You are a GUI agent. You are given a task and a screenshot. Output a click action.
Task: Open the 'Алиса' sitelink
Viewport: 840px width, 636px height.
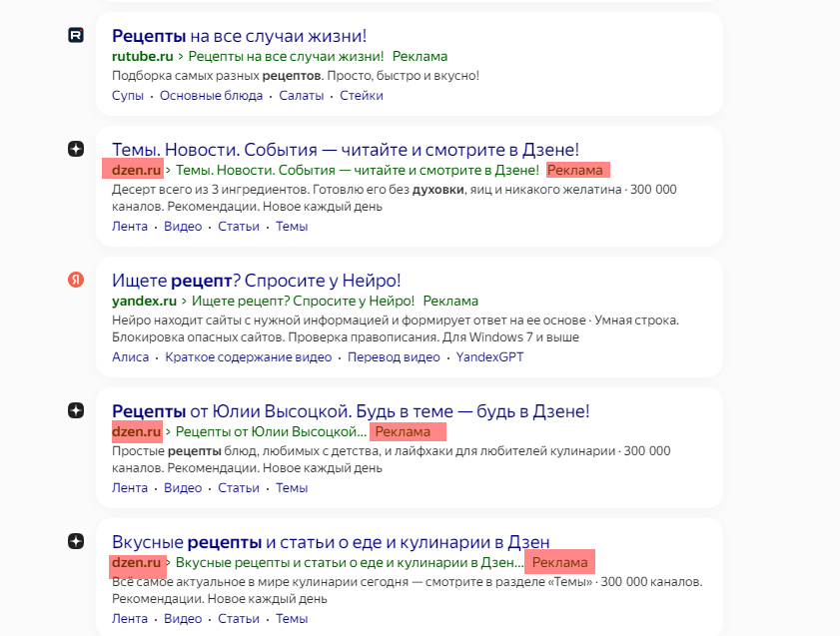pos(130,357)
